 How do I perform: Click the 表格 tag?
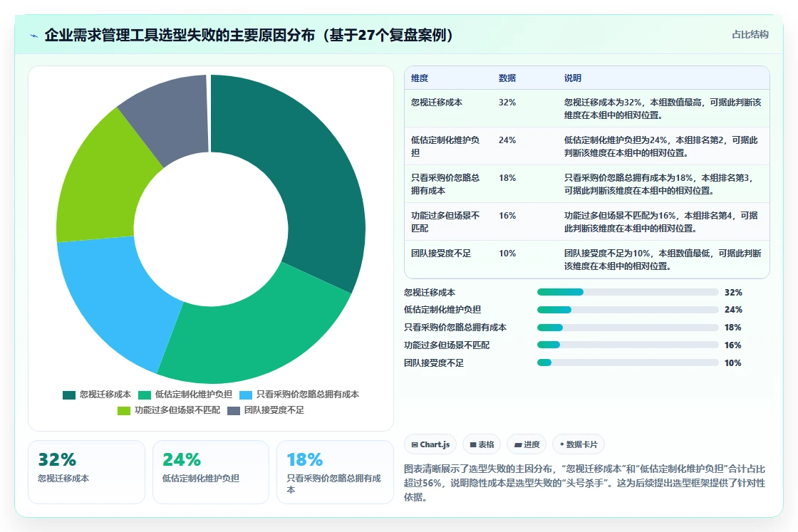coord(482,444)
